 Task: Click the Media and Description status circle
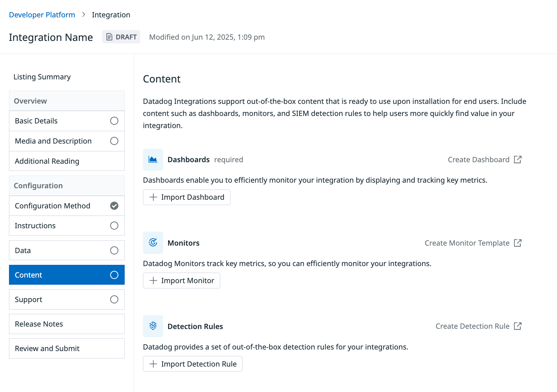click(114, 141)
